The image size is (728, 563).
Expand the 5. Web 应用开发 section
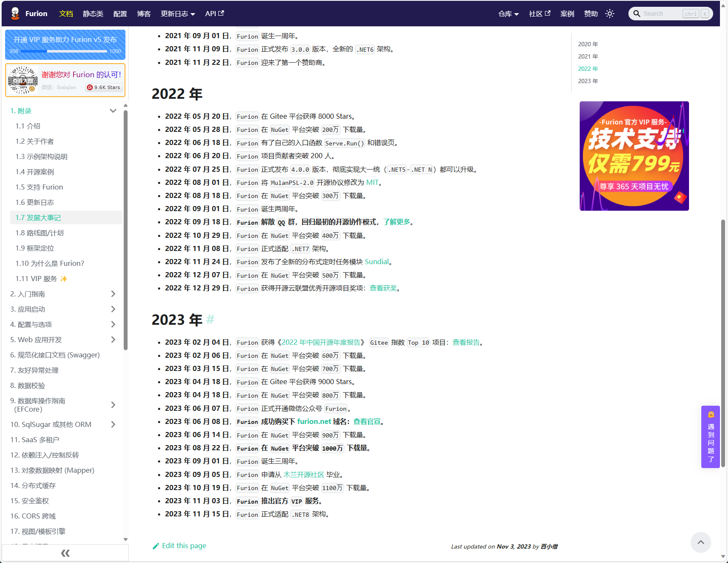[113, 340]
